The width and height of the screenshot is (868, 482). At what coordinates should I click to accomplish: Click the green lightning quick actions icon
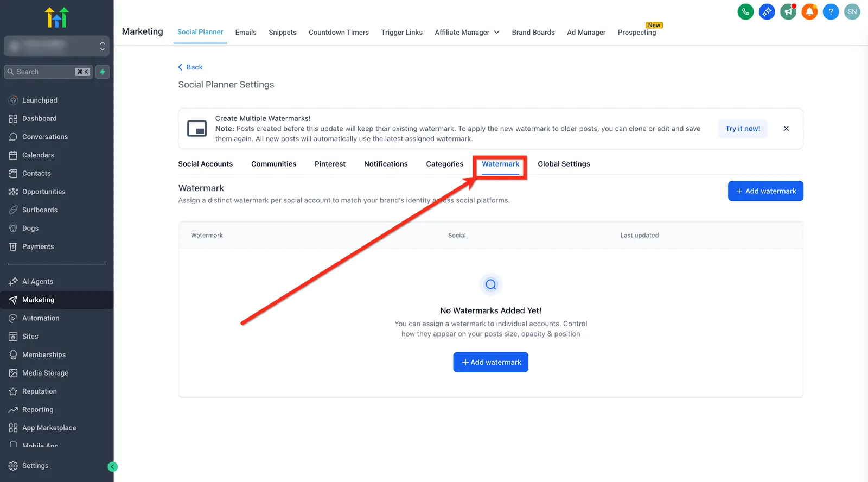[x=103, y=72]
